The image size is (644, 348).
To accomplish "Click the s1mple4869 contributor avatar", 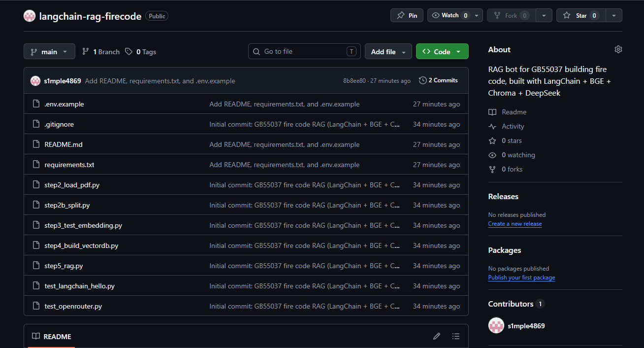I will pos(496,325).
